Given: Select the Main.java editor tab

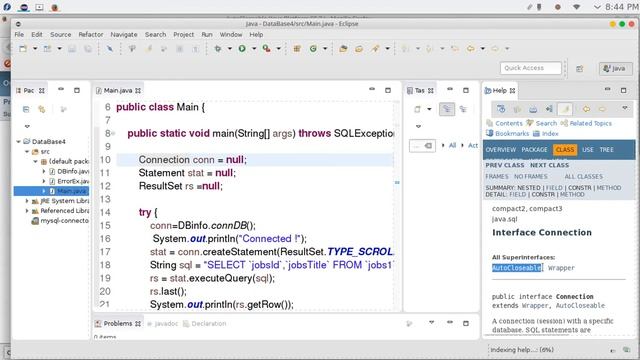Looking at the screenshot, I should 118,90.
